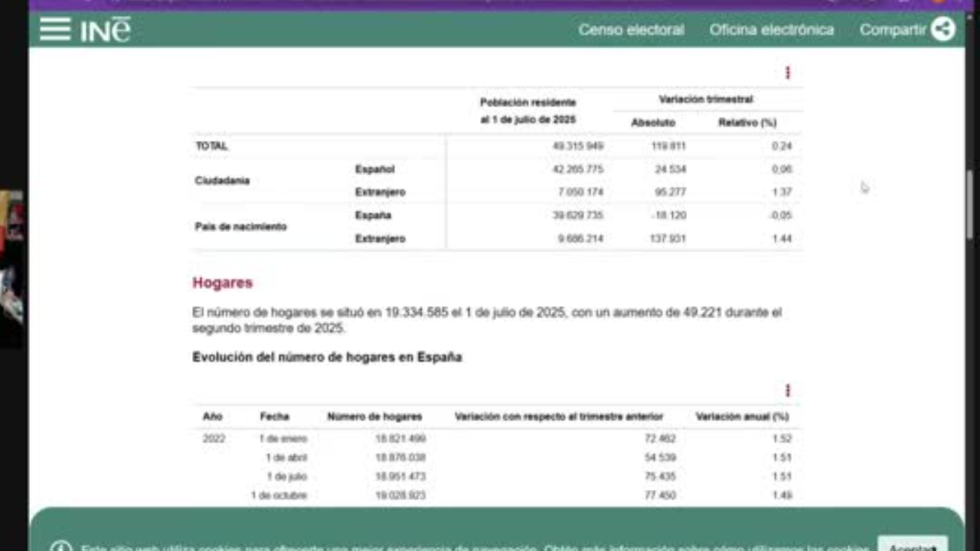Click the Extranjero cell under Ciudadanía
This screenshot has height=551, width=980.
381,192
